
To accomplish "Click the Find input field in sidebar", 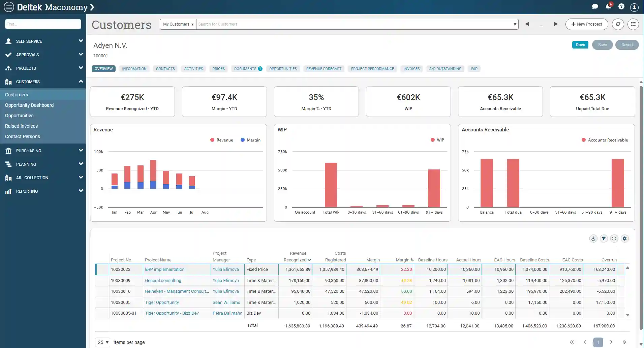I will pyautogui.click(x=43, y=24).
